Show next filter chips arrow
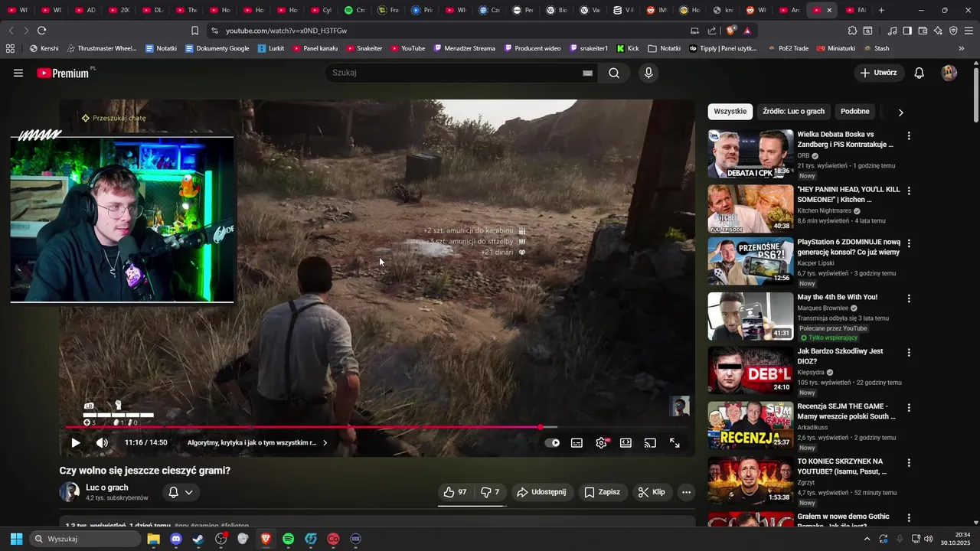This screenshot has width=980, height=551. 900,112
